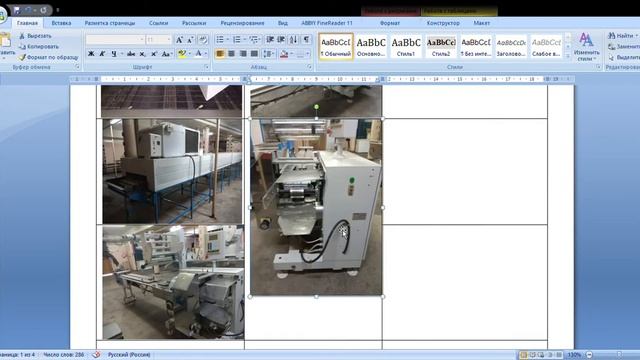
Task: Click the Заменить (replace) button
Action: tap(623, 47)
